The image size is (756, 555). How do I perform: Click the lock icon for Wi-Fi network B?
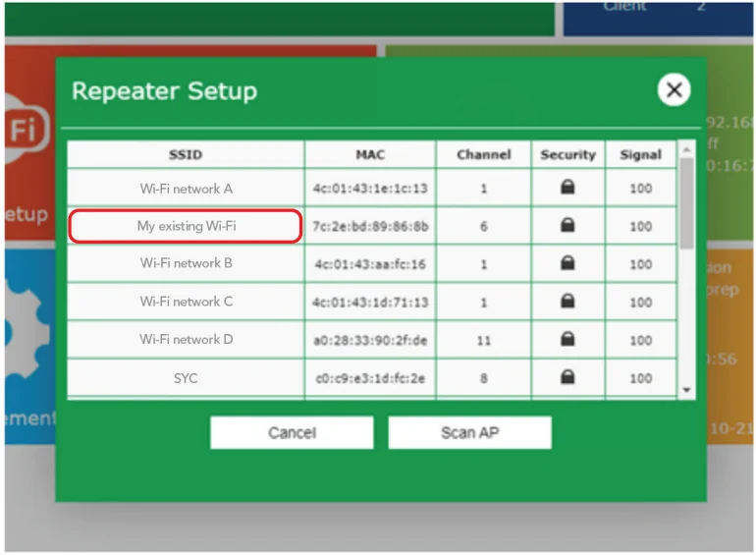point(567,263)
